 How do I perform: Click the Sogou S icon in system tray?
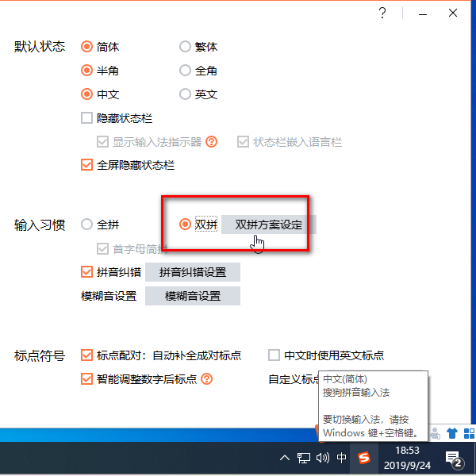(364, 458)
